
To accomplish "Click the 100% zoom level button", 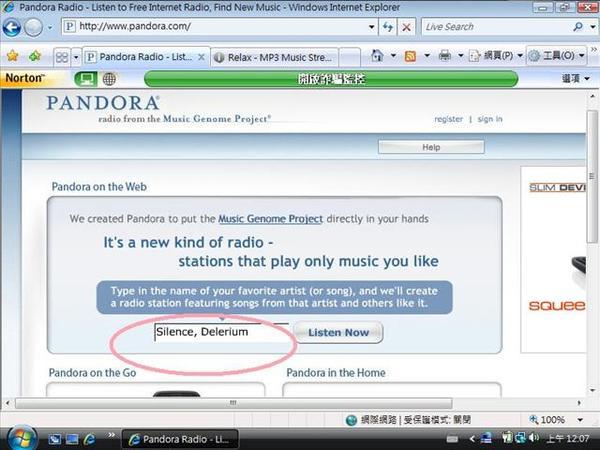I will click(547, 420).
